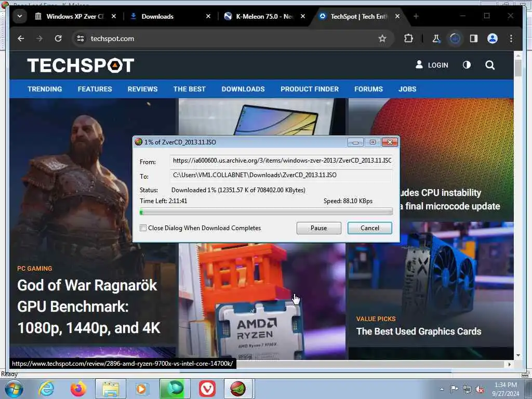Click the round blue extension icon in toolbar

pyautogui.click(x=455, y=38)
